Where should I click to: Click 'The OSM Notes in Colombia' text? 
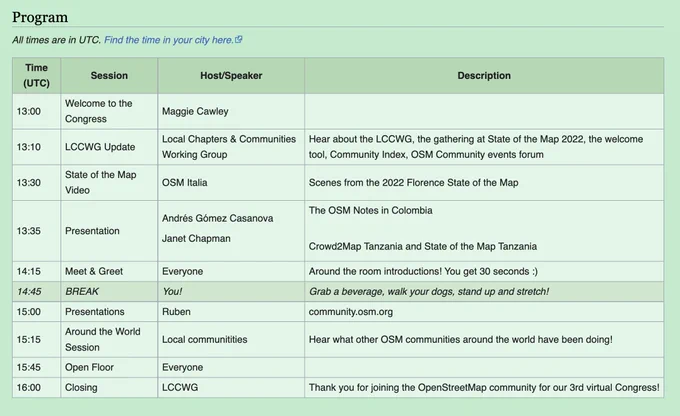coord(370,210)
